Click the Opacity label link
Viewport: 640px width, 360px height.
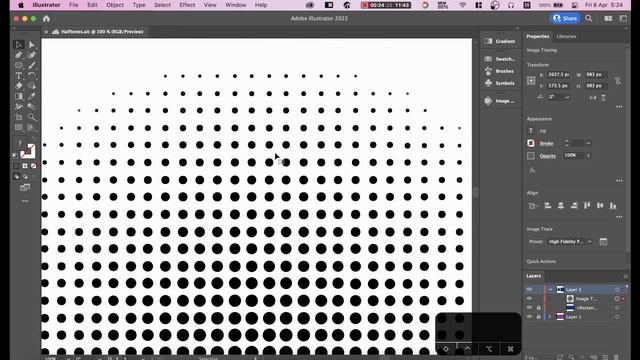click(x=547, y=156)
